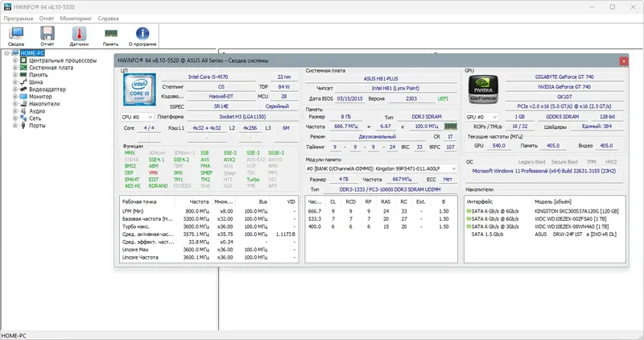This screenshot has height=340, width=644.
Task: Select the Сеть tree item label
Action: (x=35, y=118)
